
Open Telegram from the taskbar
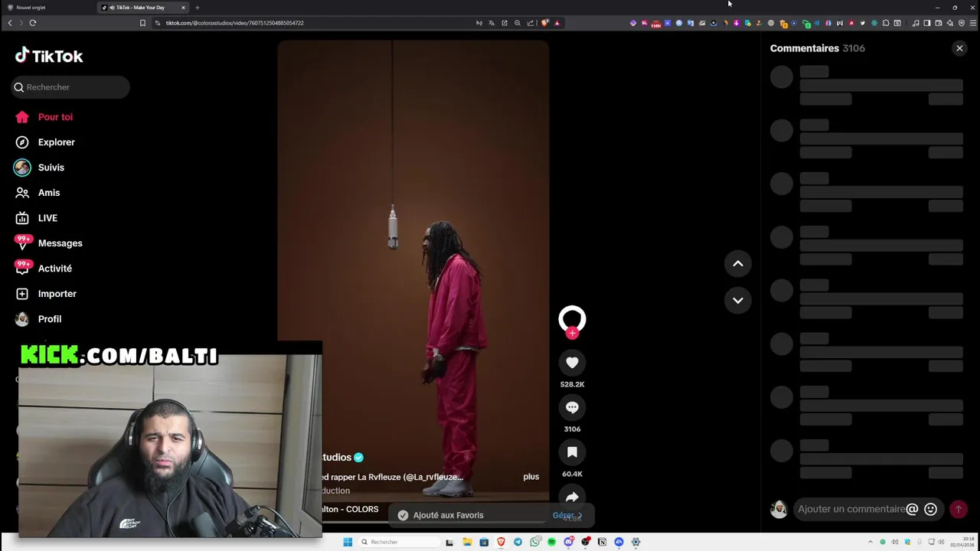[518, 542]
